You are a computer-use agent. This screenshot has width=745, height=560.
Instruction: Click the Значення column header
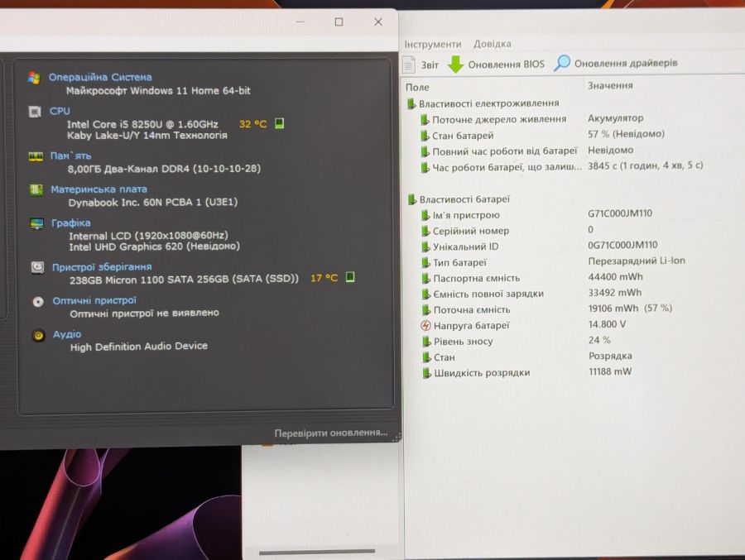pos(610,85)
